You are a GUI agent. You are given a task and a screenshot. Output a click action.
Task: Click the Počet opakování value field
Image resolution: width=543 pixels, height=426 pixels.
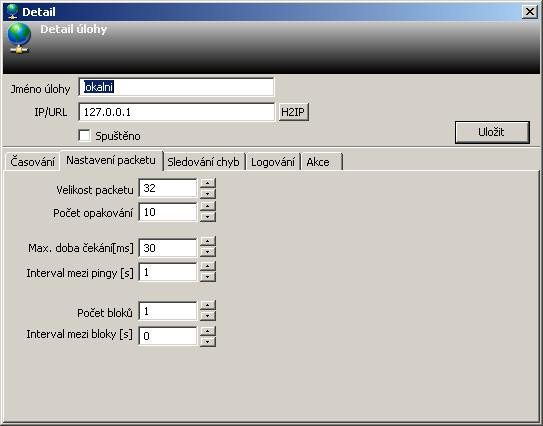click(x=168, y=212)
